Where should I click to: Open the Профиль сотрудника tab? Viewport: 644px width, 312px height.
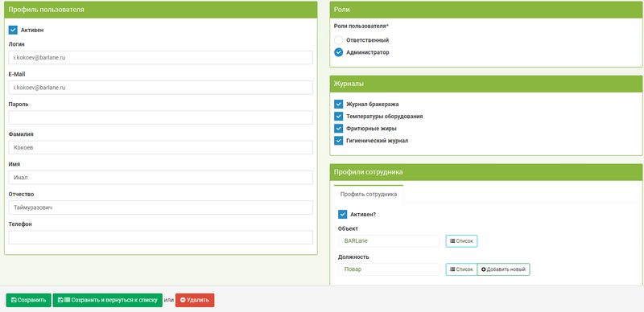click(369, 194)
